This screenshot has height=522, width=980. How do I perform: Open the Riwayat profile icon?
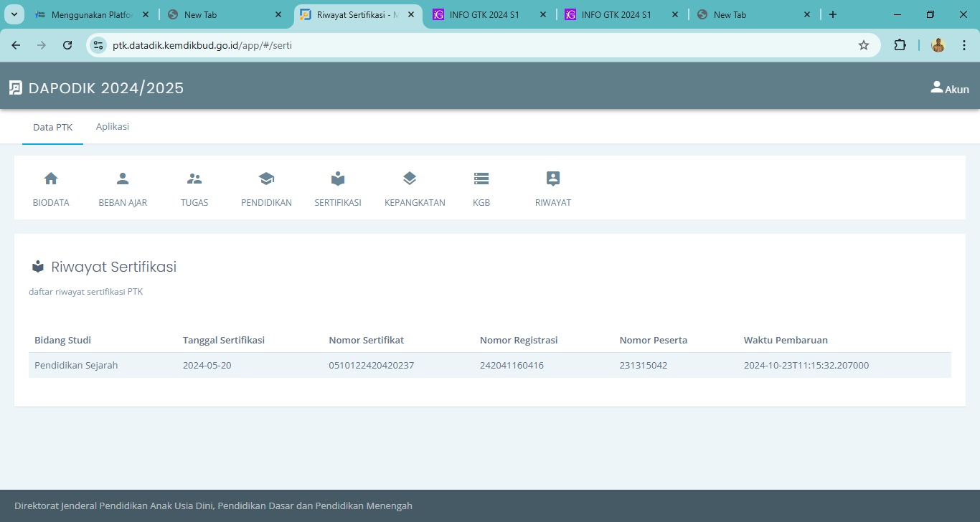click(553, 179)
